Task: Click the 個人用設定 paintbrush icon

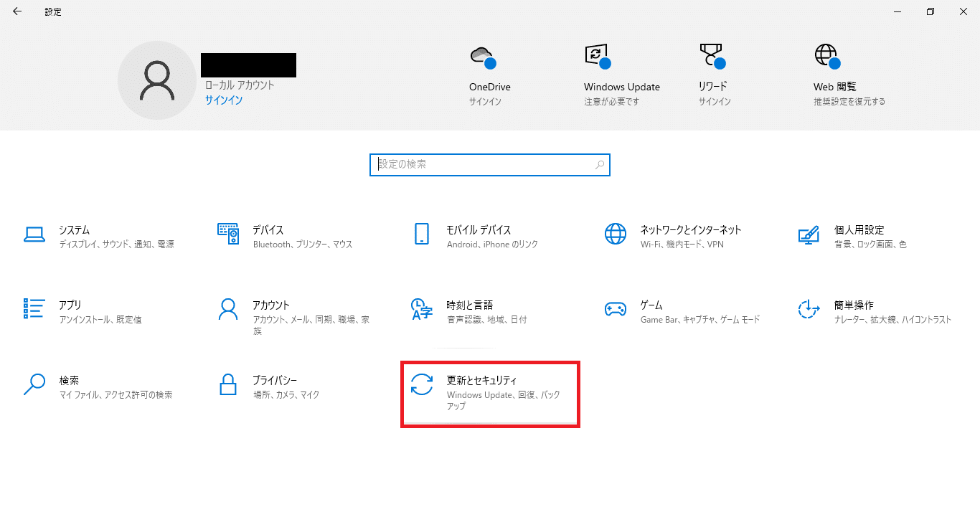Action: click(809, 234)
